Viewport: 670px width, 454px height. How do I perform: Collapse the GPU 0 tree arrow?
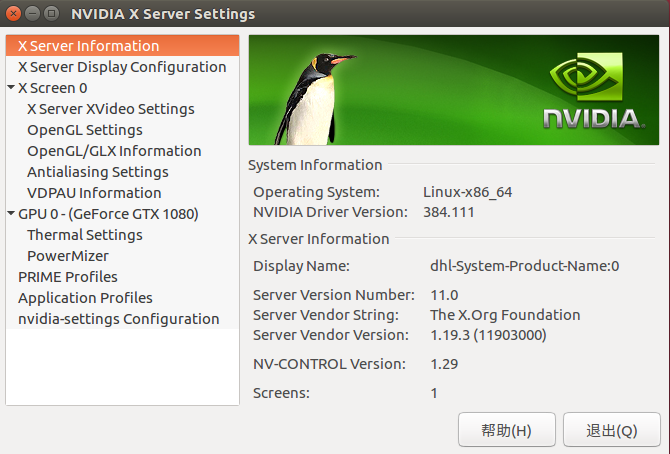[11, 213]
